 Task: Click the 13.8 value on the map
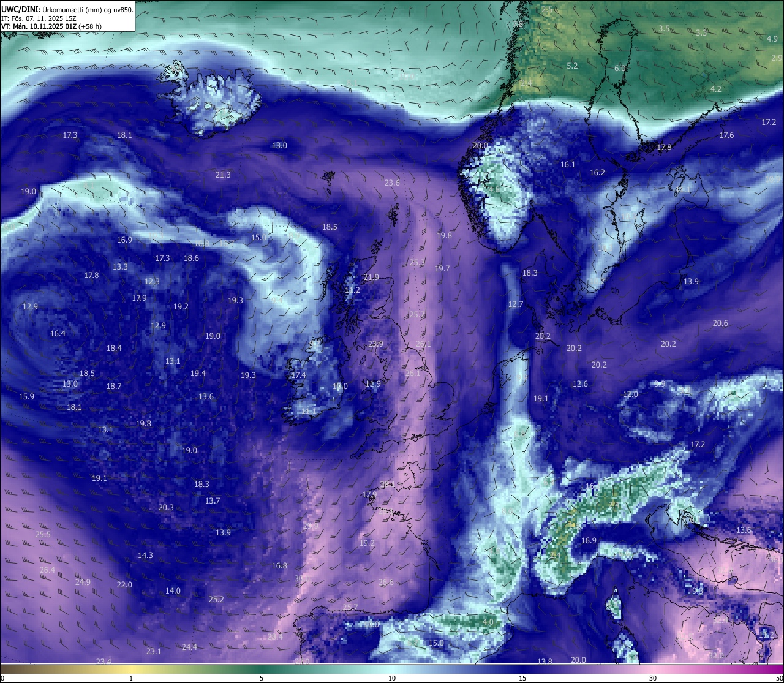545,662
